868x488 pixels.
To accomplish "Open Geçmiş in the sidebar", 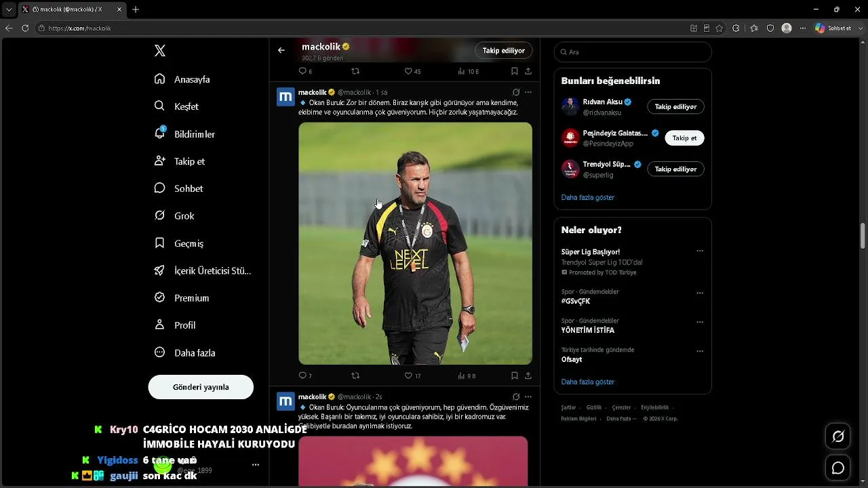I will pos(179,243).
